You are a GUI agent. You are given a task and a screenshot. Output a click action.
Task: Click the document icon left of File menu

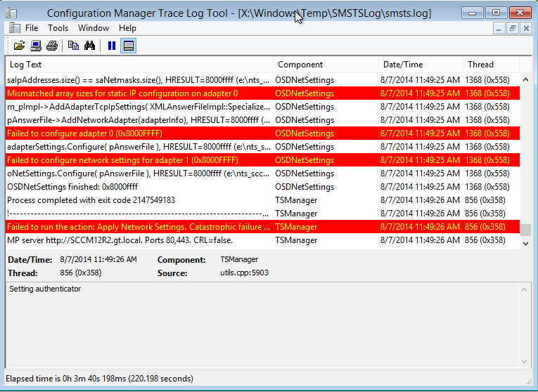[14, 28]
